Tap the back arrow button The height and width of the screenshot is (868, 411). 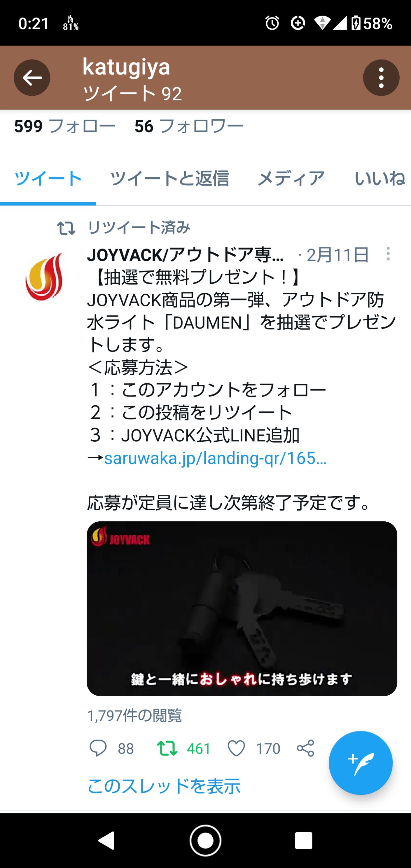[x=32, y=78]
